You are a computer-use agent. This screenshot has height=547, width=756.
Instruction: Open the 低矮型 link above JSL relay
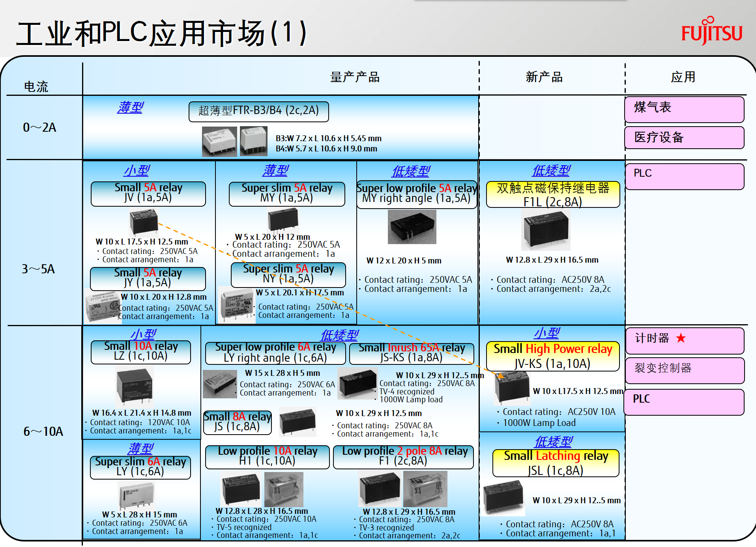[x=554, y=442]
